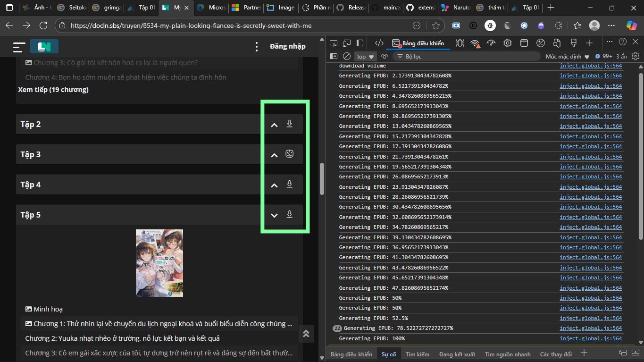Refresh the page
Viewport: 644px width, 362px height.
[x=43, y=25]
